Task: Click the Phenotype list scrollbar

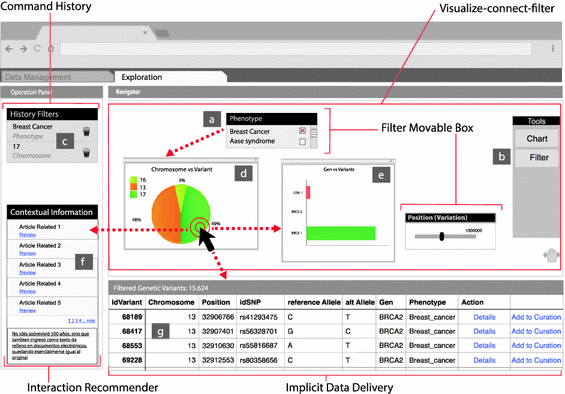Action: click(x=314, y=137)
